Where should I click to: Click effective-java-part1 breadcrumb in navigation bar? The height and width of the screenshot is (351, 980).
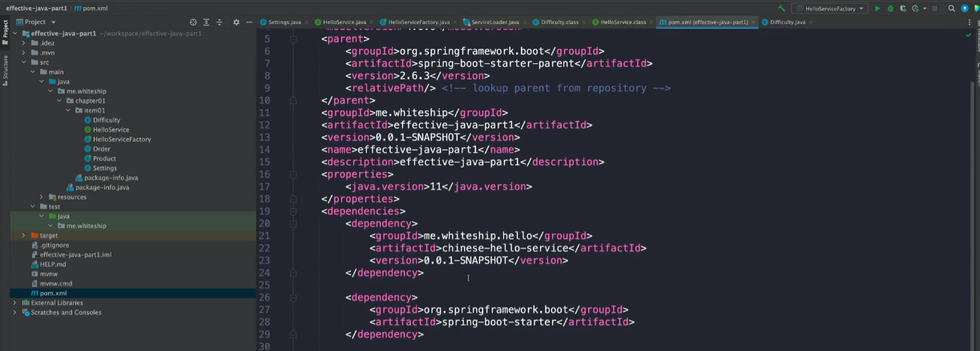click(36, 7)
